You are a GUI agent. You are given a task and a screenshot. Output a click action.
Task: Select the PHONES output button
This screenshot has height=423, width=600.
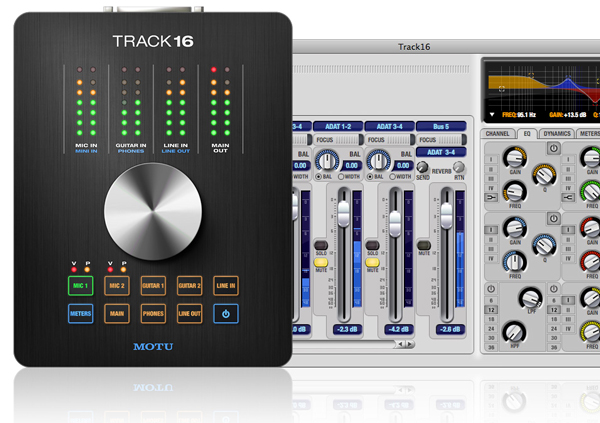[x=153, y=314]
